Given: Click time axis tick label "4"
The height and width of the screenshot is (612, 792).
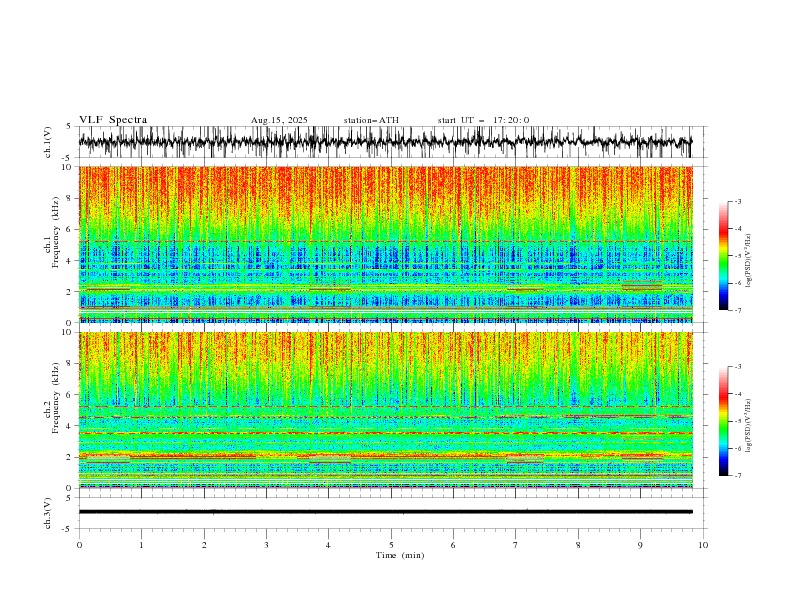Looking at the screenshot, I should (x=328, y=545).
